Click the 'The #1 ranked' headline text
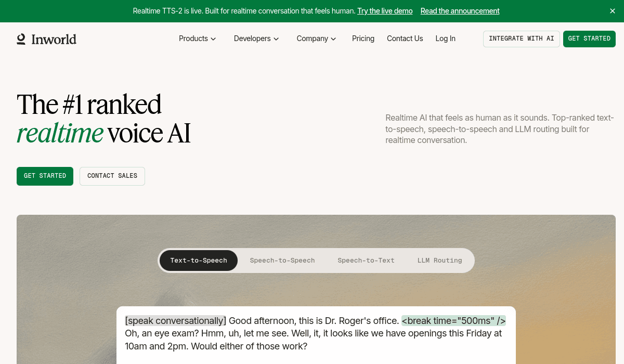 [89, 104]
